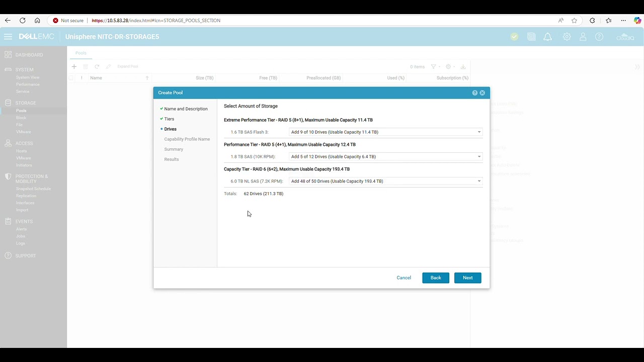This screenshot has height=362, width=644.
Task: Open Dashboard in the sidebar
Action: coord(29,55)
